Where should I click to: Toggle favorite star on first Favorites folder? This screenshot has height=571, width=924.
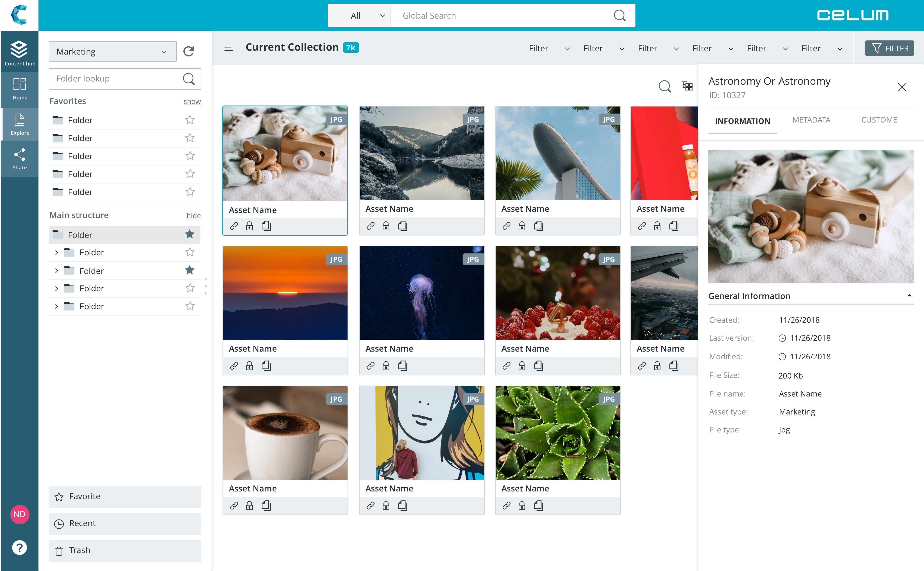[x=190, y=120]
